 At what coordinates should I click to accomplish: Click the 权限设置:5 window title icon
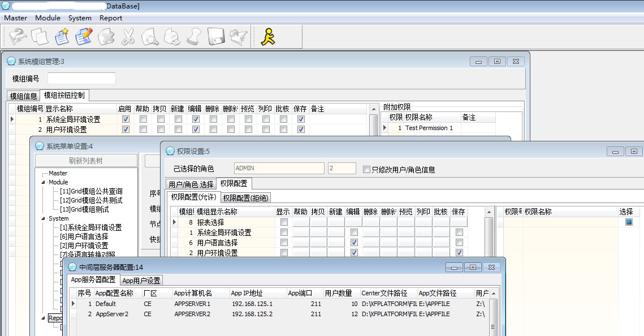[170, 151]
